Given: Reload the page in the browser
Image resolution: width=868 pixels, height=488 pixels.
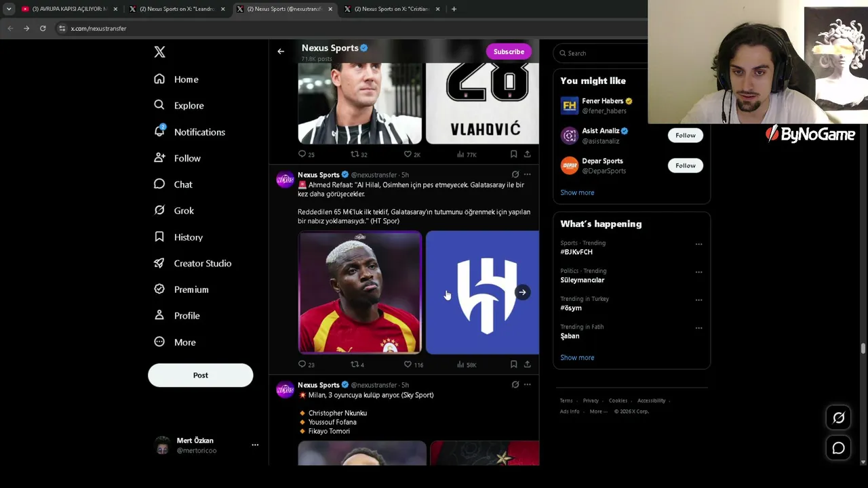Looking at the screenshot, I should [x=43, y=28].
